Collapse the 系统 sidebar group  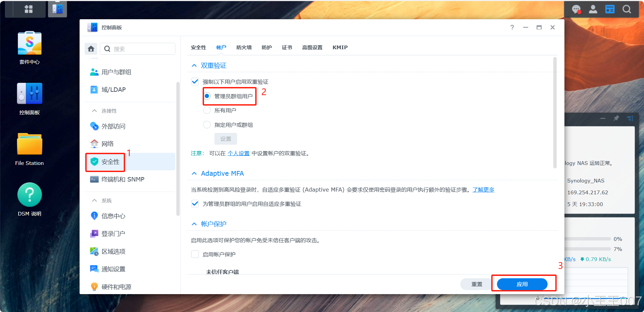pos(94,200)
